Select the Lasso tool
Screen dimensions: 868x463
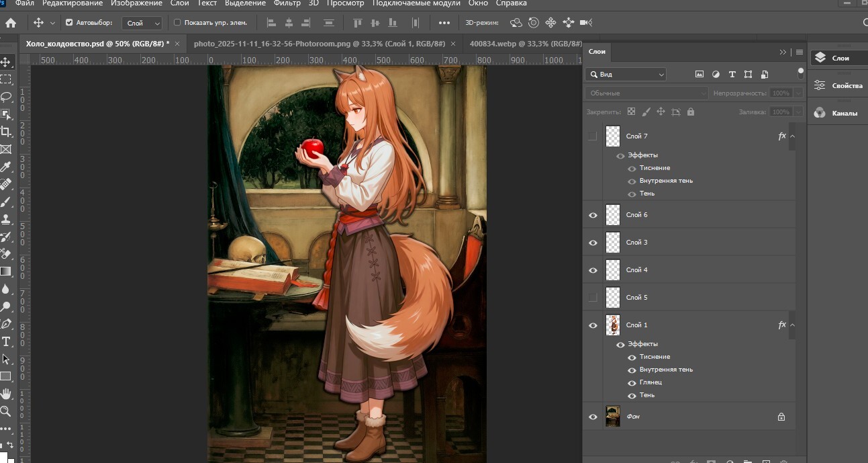tap(5, 97)
